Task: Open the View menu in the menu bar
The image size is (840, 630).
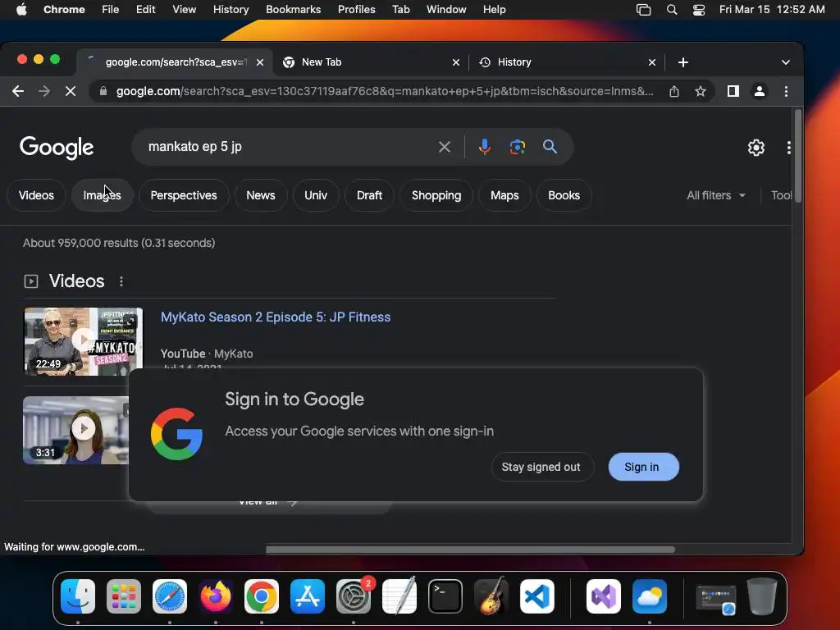Action: click(x=185, y=10)
